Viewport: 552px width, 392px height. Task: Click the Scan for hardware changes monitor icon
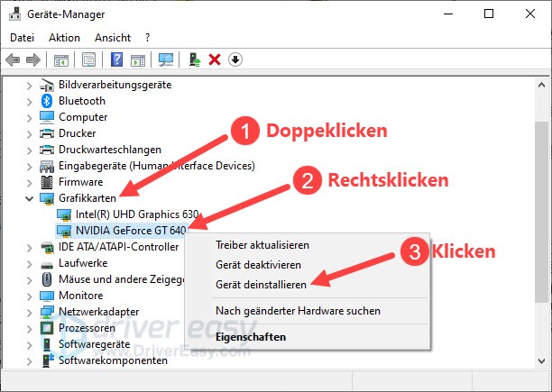[165, 59]
